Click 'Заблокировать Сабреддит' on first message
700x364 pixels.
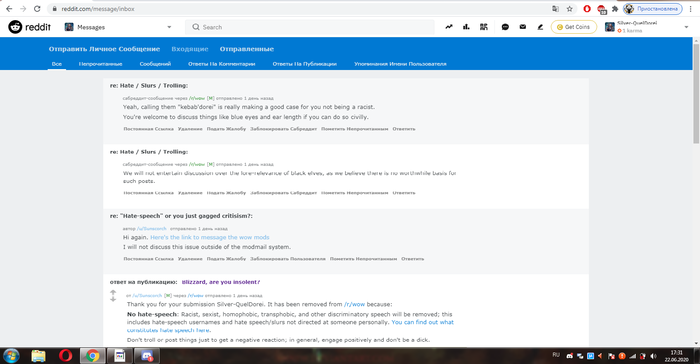point(283,129)
